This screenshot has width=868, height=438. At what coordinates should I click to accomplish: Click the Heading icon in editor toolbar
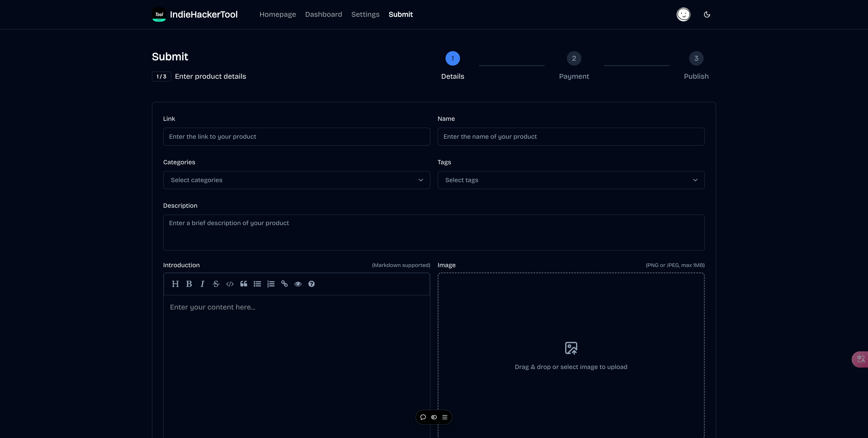(x=175, y=284)
